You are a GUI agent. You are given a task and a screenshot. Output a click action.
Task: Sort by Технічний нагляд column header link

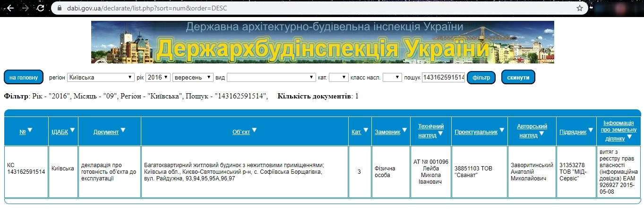430,130
